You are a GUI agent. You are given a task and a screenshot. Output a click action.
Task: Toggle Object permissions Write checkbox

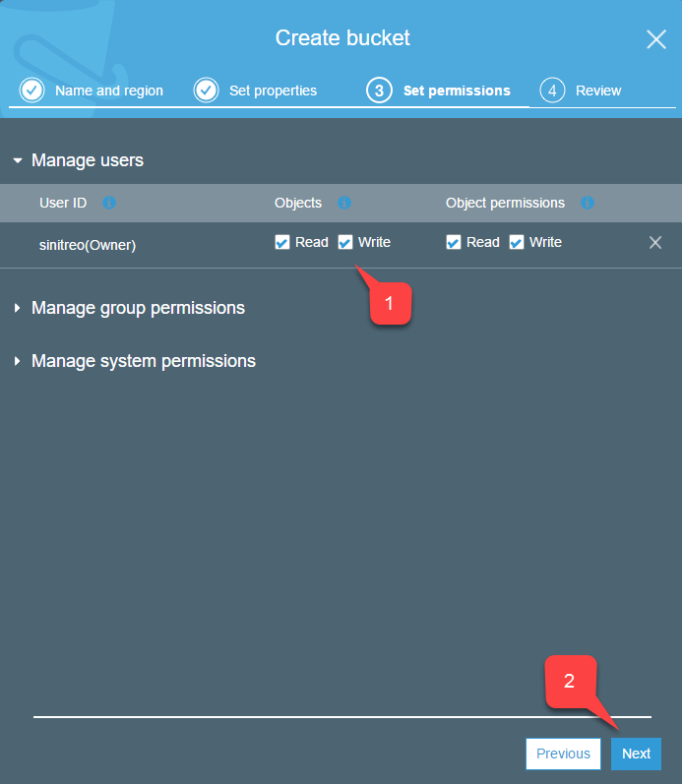(x=517, y=243)
